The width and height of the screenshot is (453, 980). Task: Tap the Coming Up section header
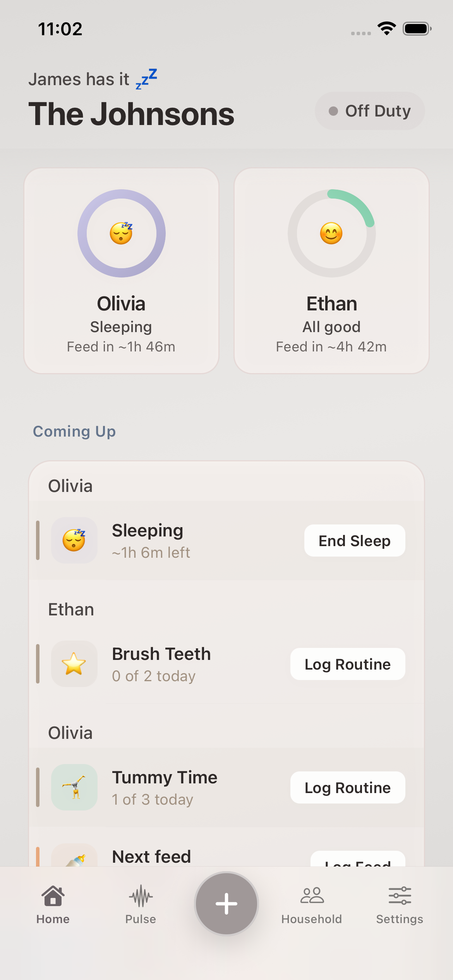point(74,432)
